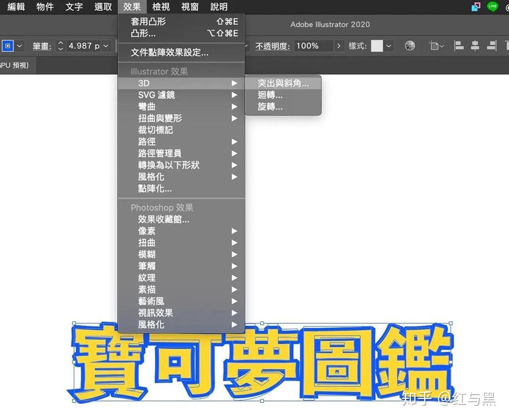Expand Illustrator 風格化 submenu above 點陣化
Viewport: 509px width, 420px height.
181,177
